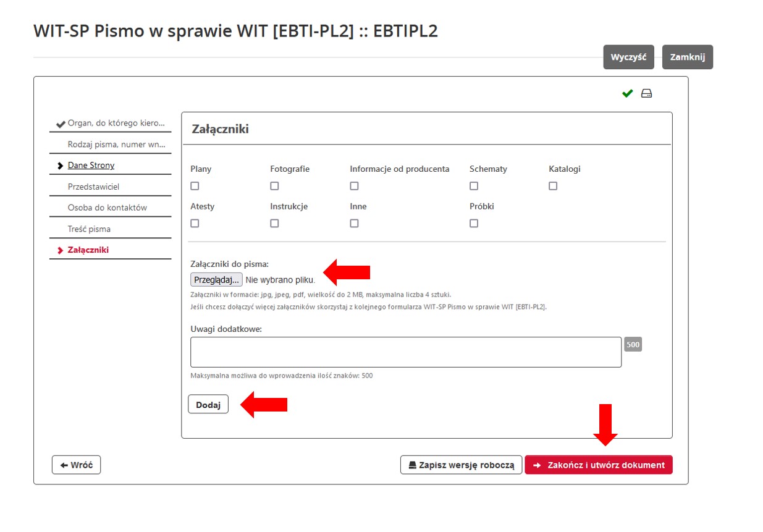Mark the Atesty checkbox

(x=195, y=224)
